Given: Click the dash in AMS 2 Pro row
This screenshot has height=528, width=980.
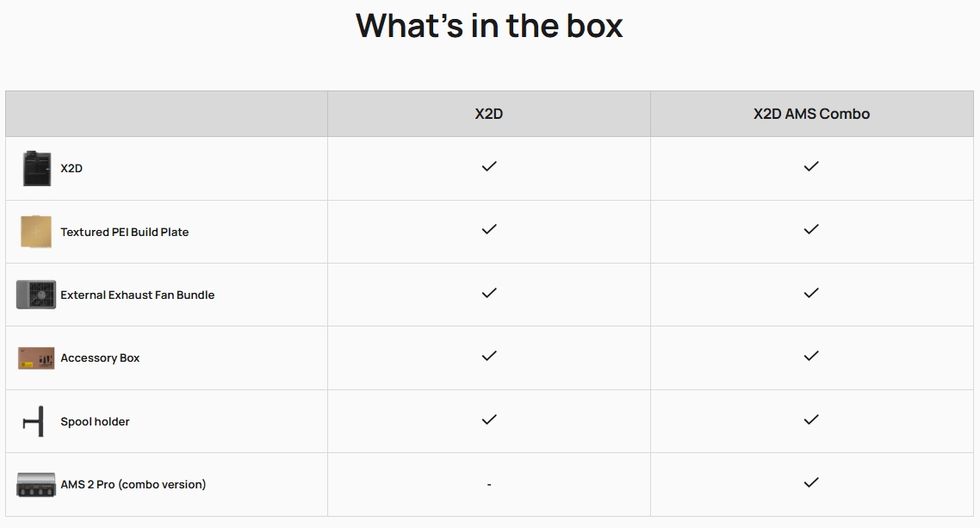Looking at the screenshot, I should click(489, 484).
